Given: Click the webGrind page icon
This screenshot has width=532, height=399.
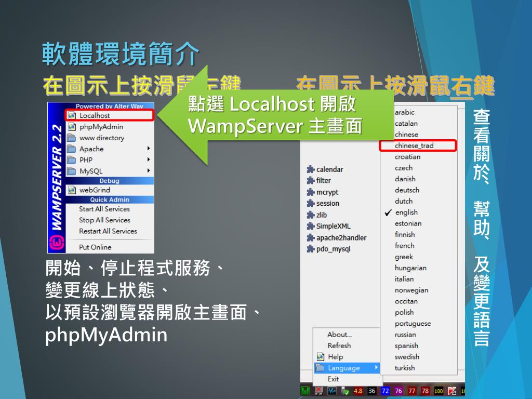Looking at the screenshot, I should (x=72, y=190).
